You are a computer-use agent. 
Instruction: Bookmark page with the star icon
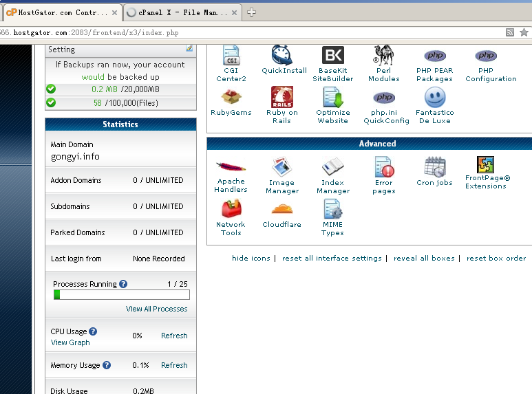click(x=524, y=32)
